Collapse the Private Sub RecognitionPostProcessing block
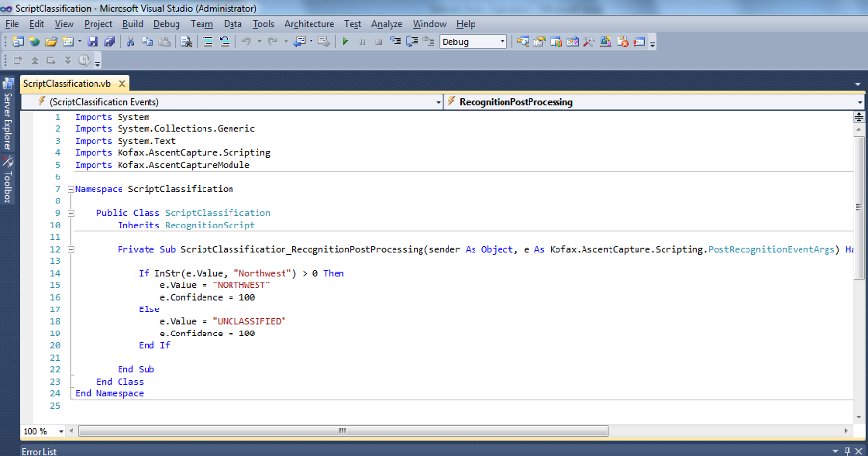Image resolution: width=868 pixels, height=456 pixels. (x=70, y=250)
